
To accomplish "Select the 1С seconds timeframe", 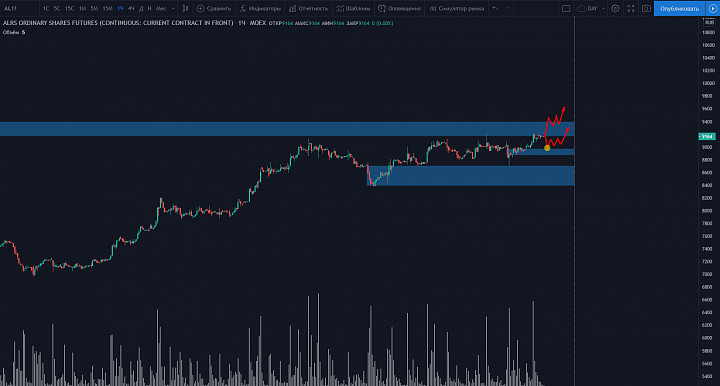I will (x=46, y=8).
